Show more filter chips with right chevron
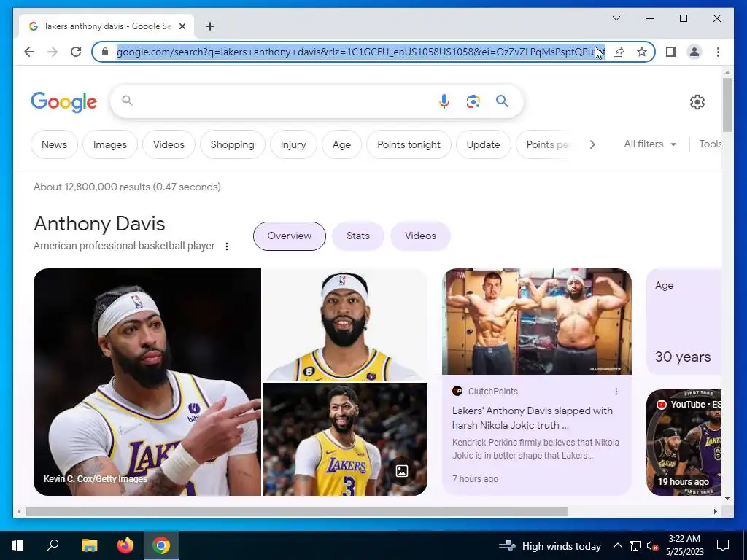747x560 pixels. tap(592, 144)
